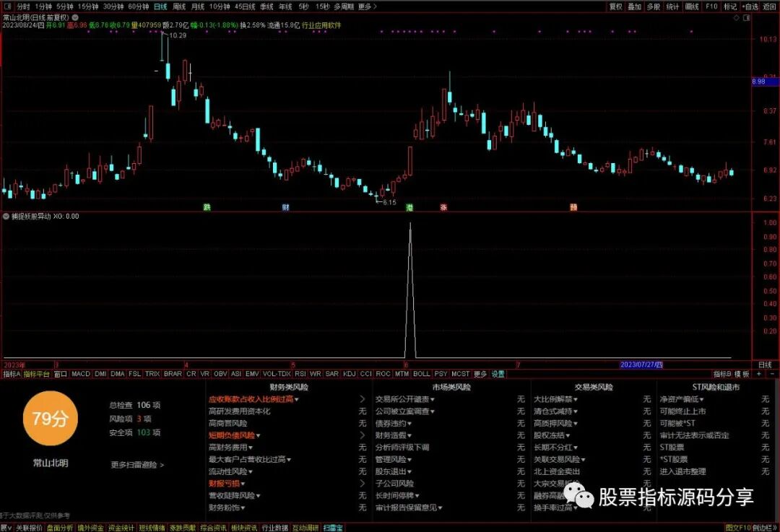This screenshot has width=780, height=532.
Task: Click the 窗口 tab in the indicator bar
Action: (x=60, y=374)
